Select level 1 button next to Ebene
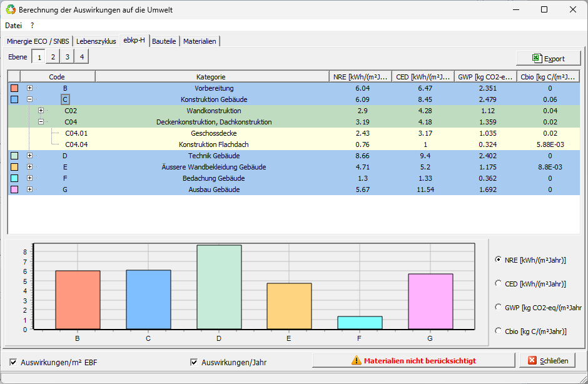This screenshot has width=588, height=384. pyautogui.click(x=38, y=57)
